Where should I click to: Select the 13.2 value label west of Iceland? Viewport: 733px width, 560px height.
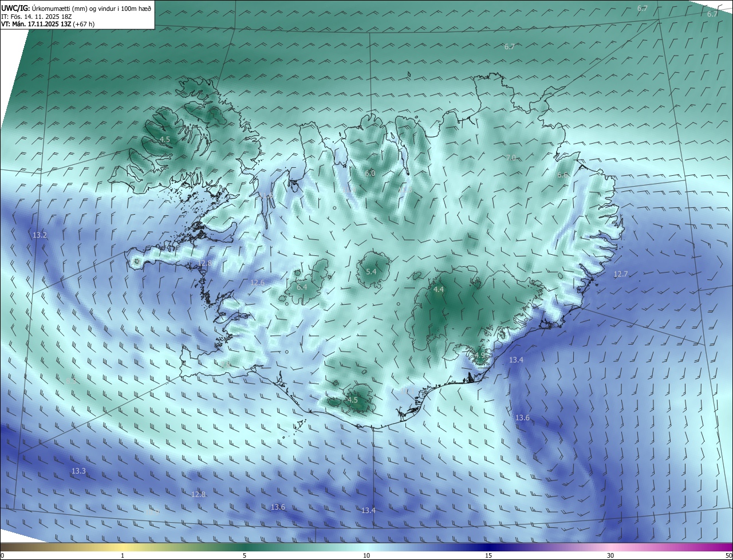(x=40, y=235)
